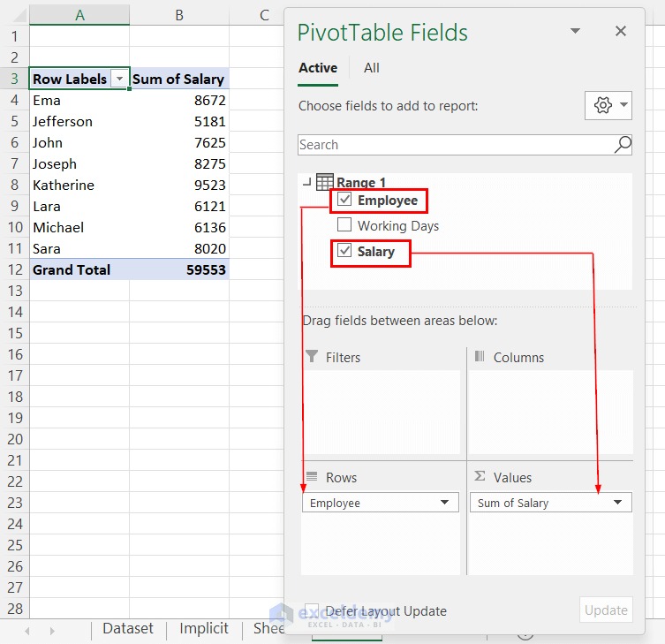Close the PivotTable Fields pane

[x=621, y=32]
